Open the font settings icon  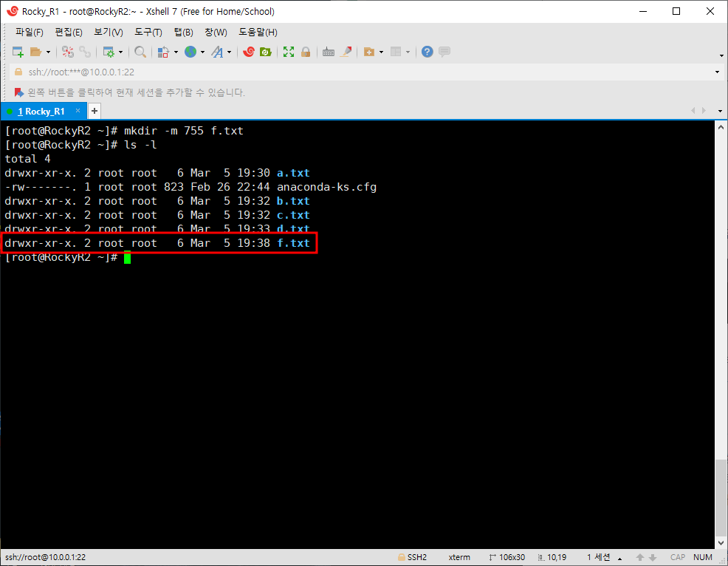[217, 52]
